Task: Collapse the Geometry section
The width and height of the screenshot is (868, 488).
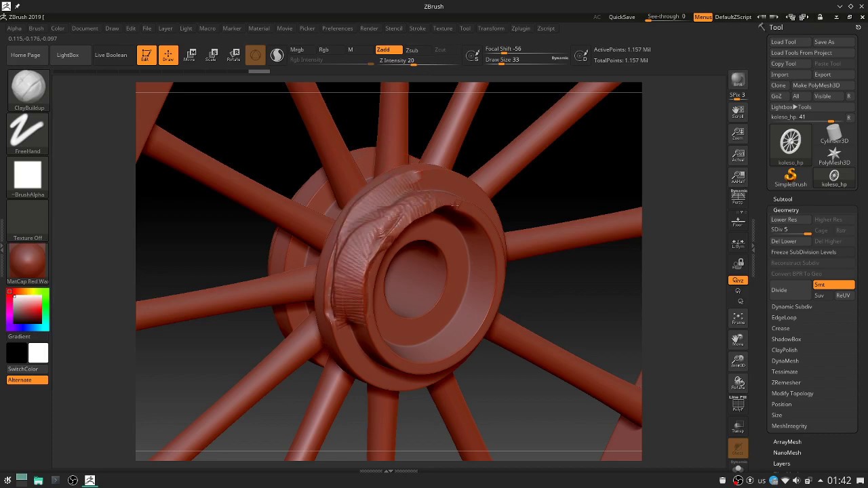Action: tap(786, 210)
